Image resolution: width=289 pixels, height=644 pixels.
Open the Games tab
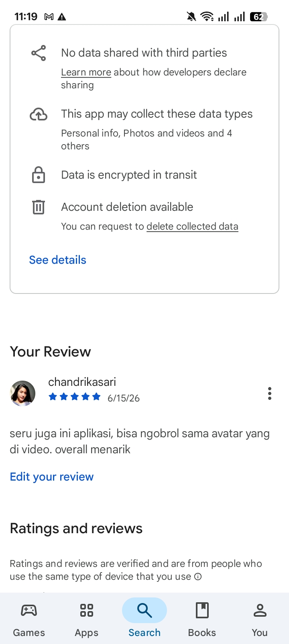pos(29,618)
